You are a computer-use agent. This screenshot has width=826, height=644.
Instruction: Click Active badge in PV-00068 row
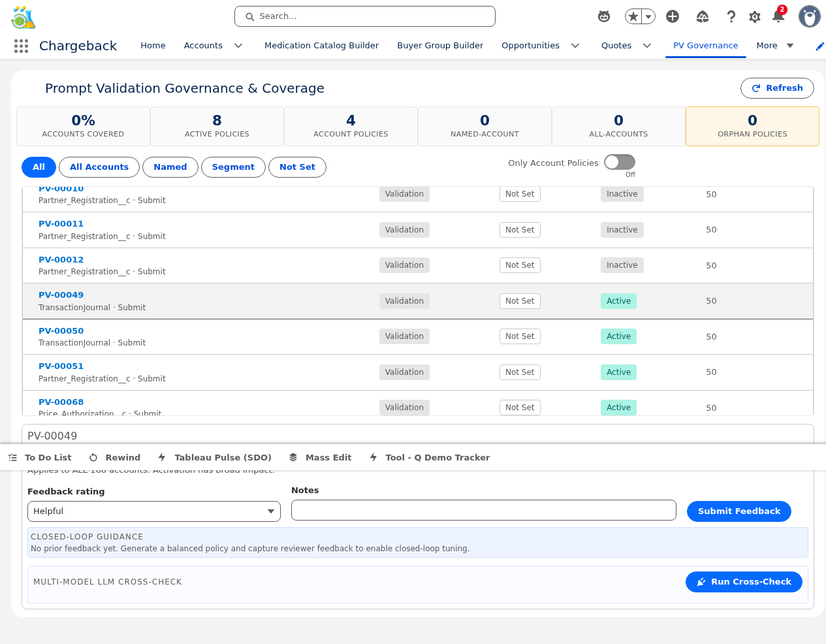coord(618,408)
